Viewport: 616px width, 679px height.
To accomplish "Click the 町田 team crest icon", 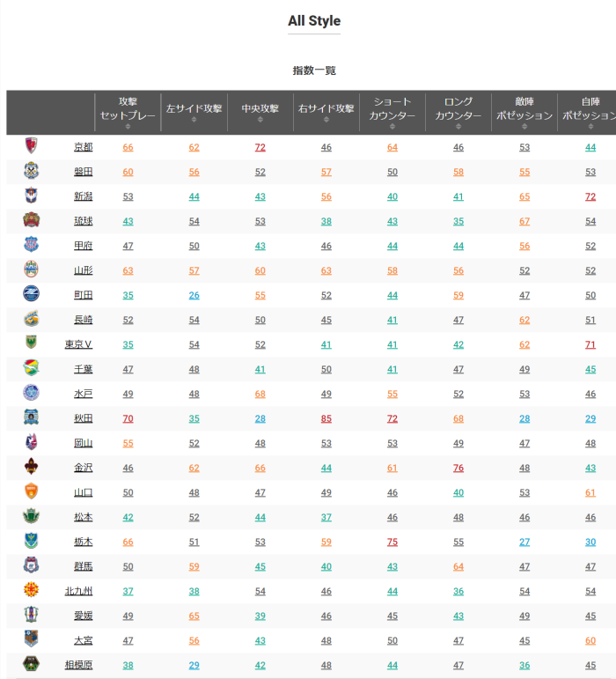I will coord(32,295).
